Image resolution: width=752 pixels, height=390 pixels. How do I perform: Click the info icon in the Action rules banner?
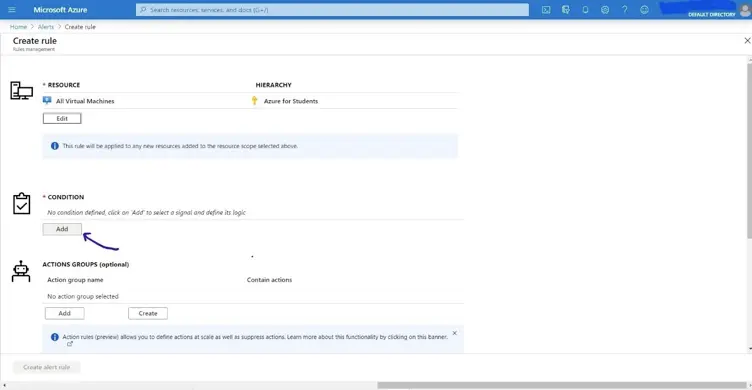click(x=55, y=337)
